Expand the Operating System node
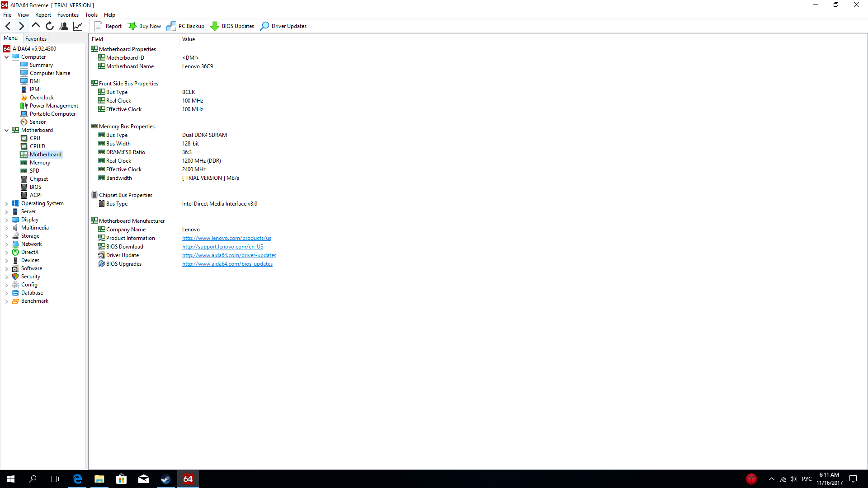 tap(7, 204)
